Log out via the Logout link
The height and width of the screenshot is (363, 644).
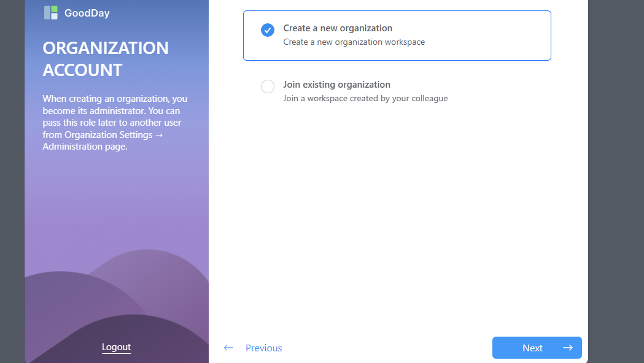(x=116, y=347)
